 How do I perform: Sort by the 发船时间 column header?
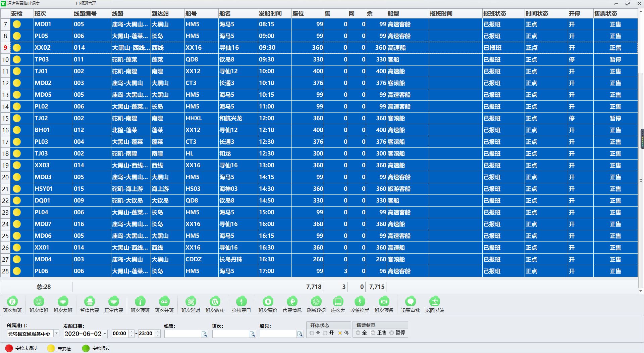point(270,13)
